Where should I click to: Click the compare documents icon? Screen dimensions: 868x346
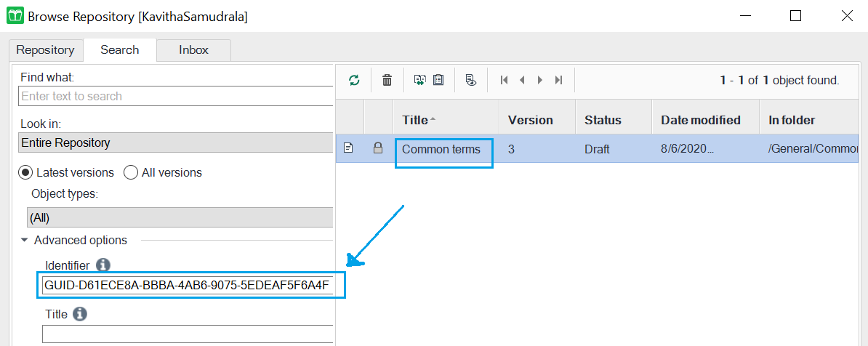click(x=419, y=80)
